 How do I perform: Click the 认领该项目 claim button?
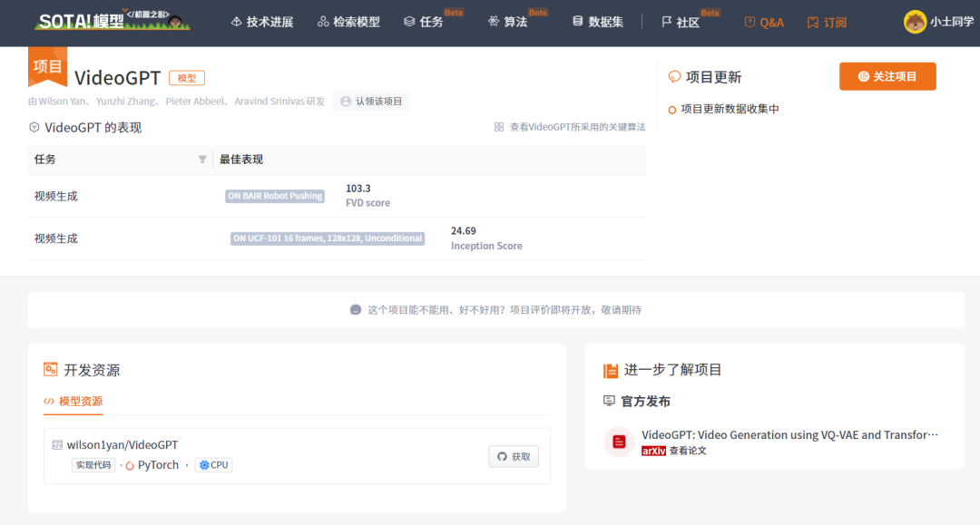click(371, 101)
